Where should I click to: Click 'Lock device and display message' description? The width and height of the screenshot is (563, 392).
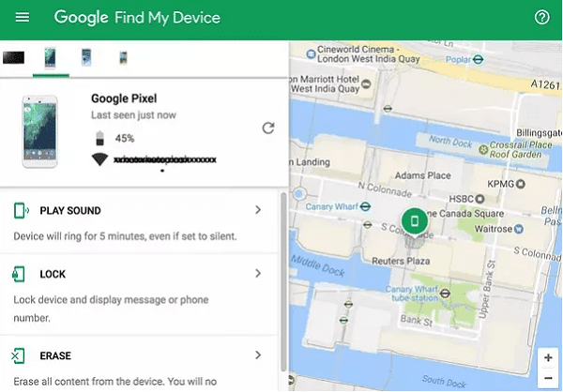pos(111,309)
